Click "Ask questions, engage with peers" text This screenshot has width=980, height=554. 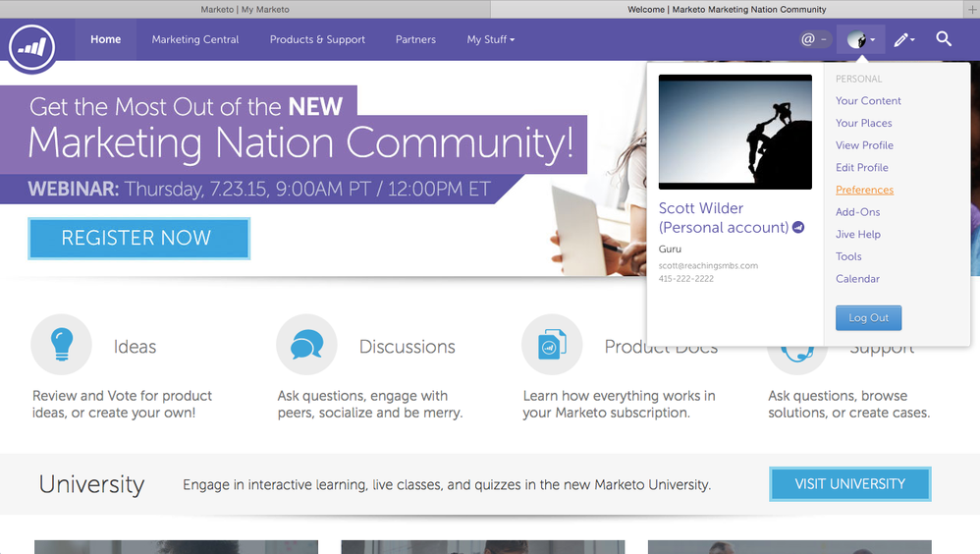click(x=370, y=404)
